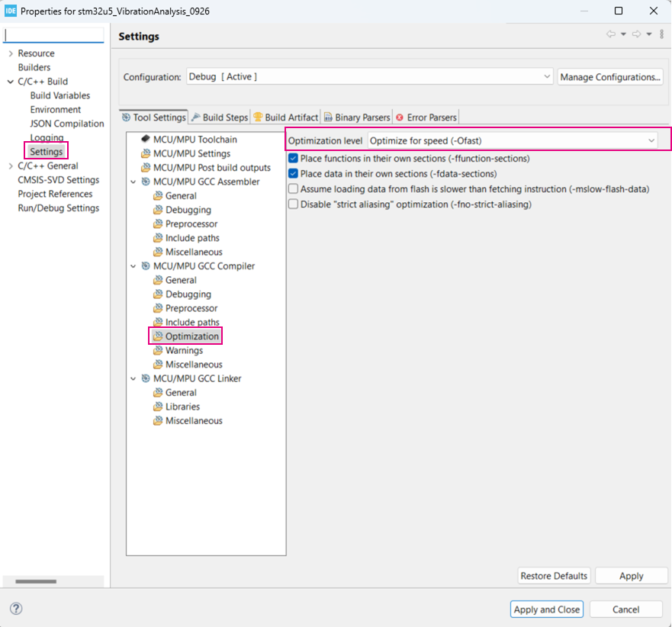Switch to the Binary Parsers tab
The width and height of the screenshot is (672, 627).
pyautogui.click(x=357, y=117)
